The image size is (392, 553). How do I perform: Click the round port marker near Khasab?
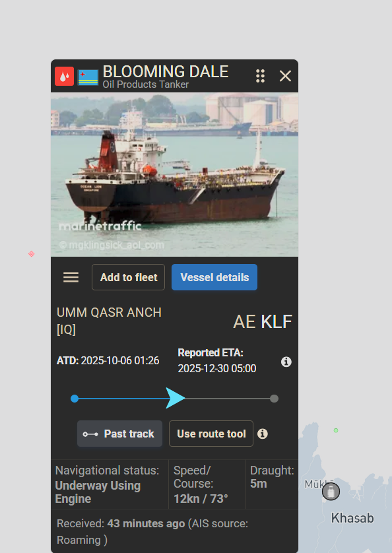pos(331,491)
